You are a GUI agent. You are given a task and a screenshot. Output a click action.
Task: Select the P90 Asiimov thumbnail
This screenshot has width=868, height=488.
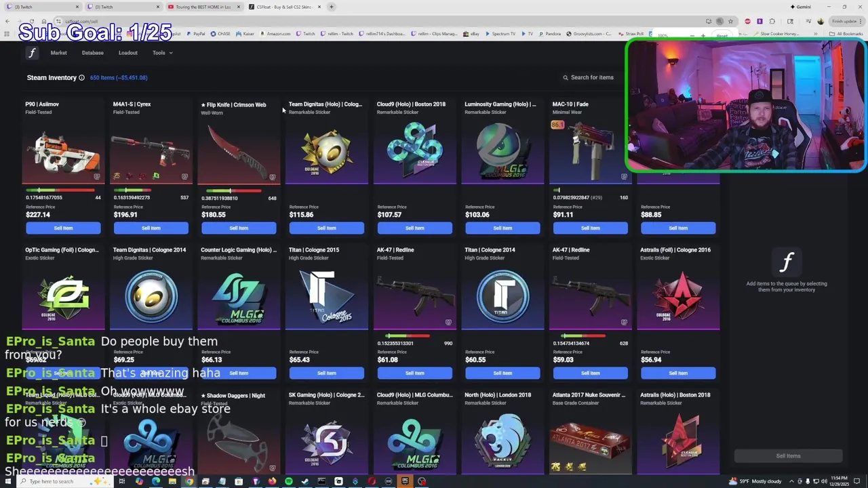(x=62, y=151)
